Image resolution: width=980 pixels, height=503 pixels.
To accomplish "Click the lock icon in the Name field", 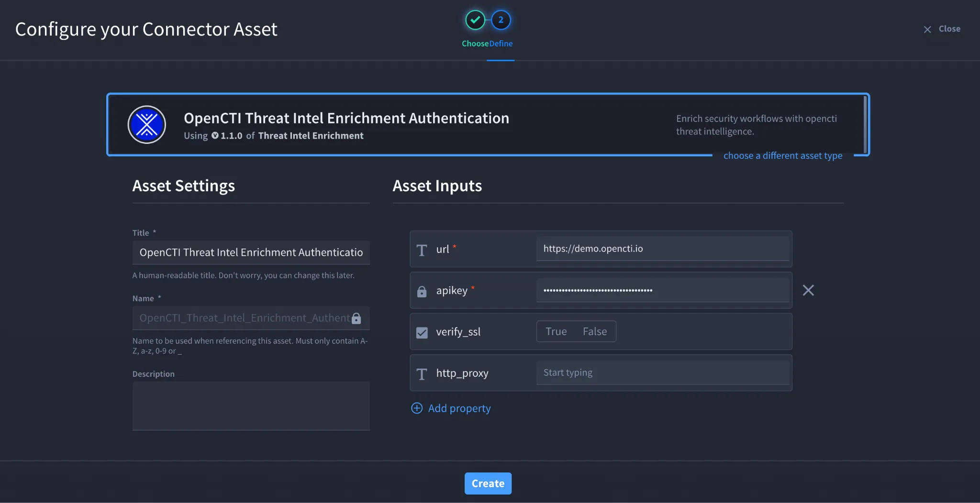I will [x=356, y=318].
